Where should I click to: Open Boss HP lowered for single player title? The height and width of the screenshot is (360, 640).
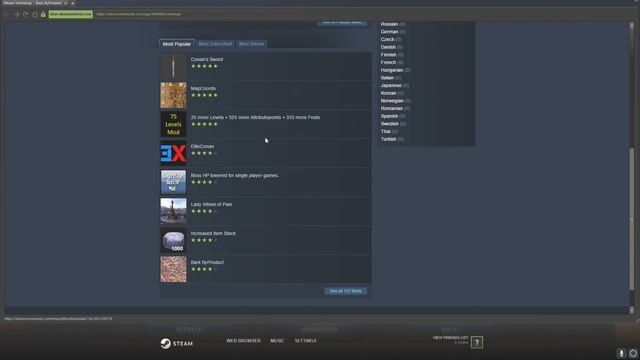pos(234,175)
